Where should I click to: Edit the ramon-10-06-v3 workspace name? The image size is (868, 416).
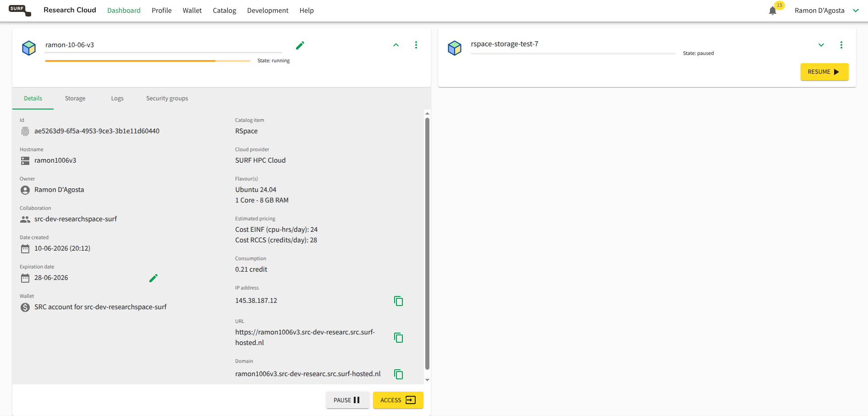tap(300, 45)
